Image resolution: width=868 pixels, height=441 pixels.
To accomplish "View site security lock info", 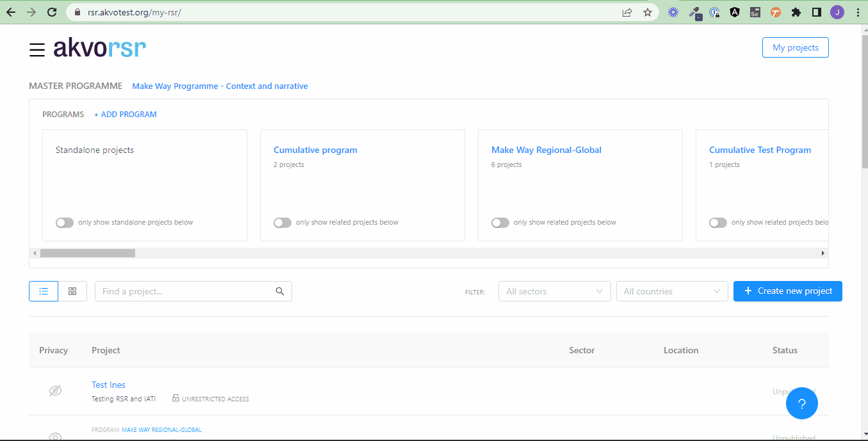I will coord(78,12).
